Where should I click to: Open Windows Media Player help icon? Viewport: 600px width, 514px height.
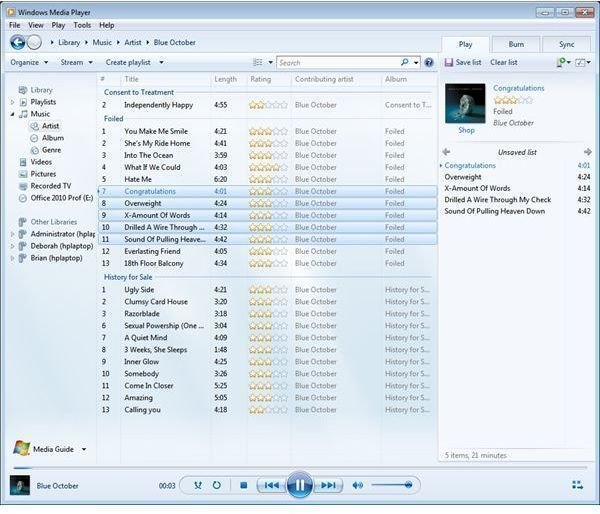[429, 62]
